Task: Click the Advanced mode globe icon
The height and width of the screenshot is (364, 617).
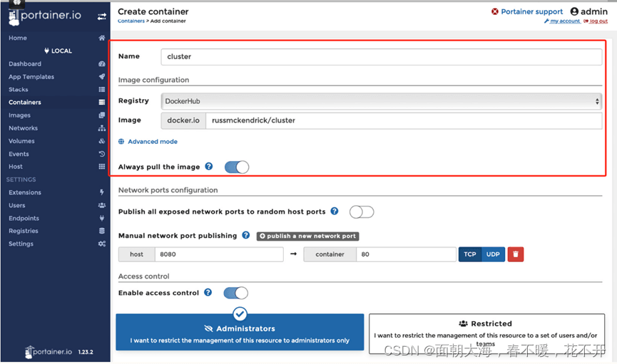Action: point(121,142)
